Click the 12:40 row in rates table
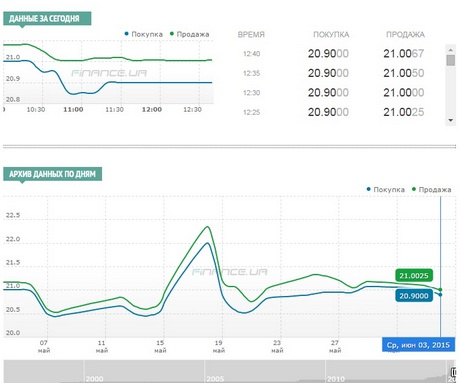Viewport: 460px width, 383px height. [x=333, y=53]
